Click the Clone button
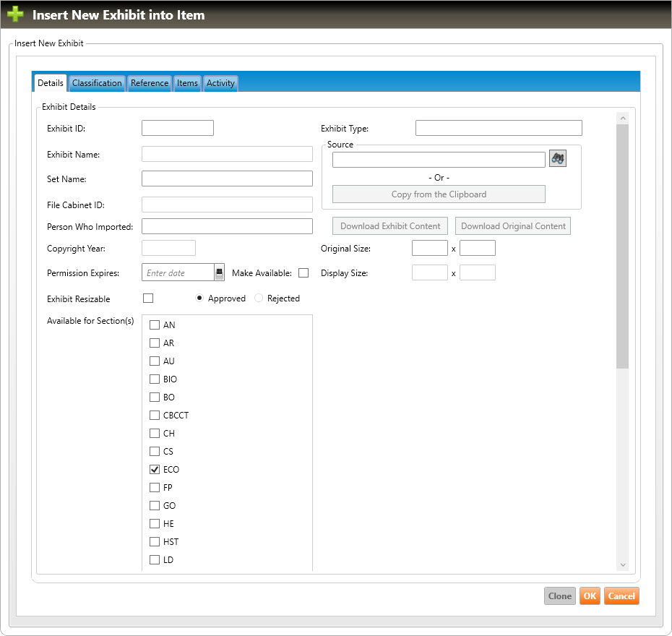Viewport: 672px width, 636px height. [x=560, y=596]
